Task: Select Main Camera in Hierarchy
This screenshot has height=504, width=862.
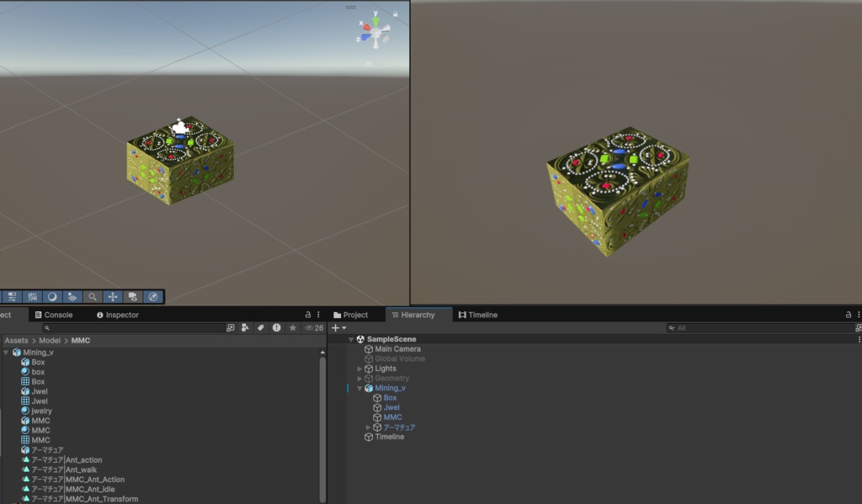Action: (392, 349)
